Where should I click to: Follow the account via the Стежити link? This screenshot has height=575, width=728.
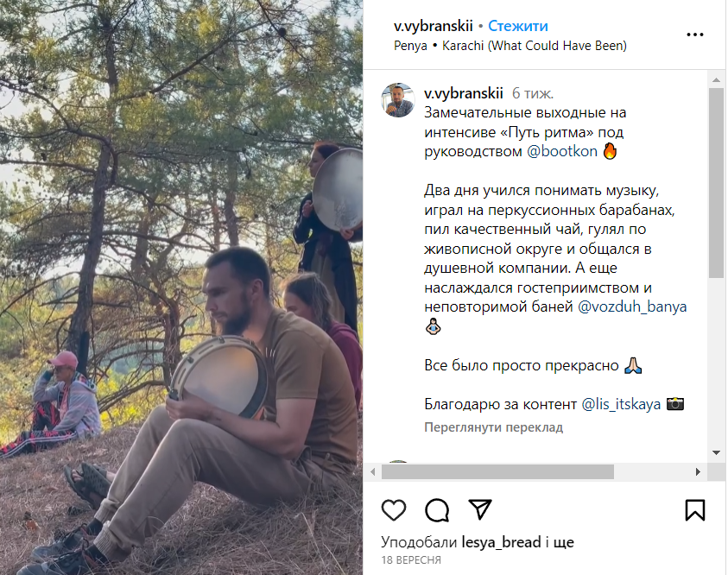pyautogui.click(x=517, y=26)
